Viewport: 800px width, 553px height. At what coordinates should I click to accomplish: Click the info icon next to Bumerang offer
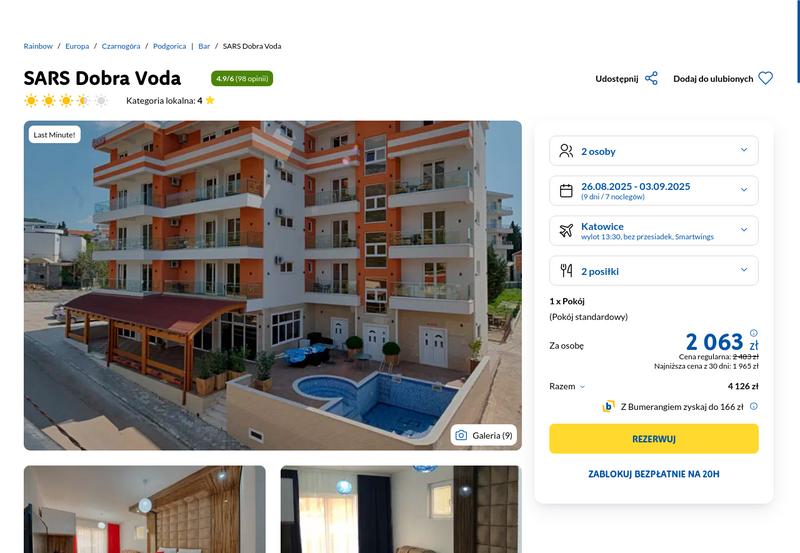click(x=754, y=407)
